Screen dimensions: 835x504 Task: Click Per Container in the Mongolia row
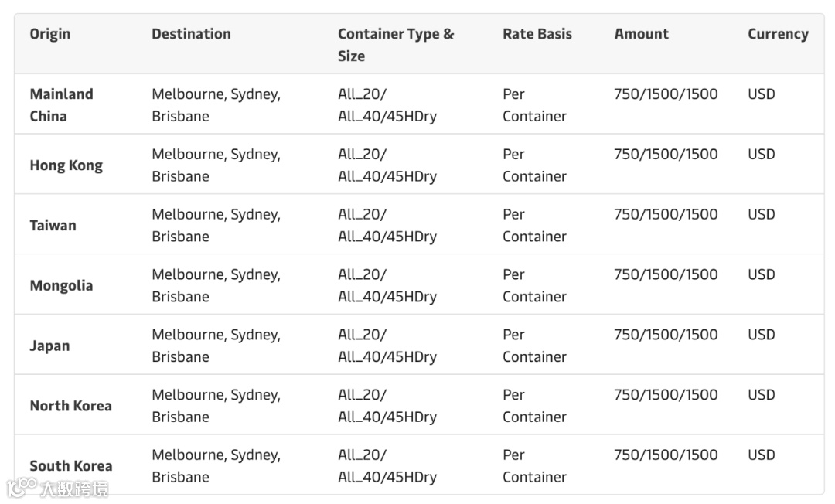coord(534,285)
